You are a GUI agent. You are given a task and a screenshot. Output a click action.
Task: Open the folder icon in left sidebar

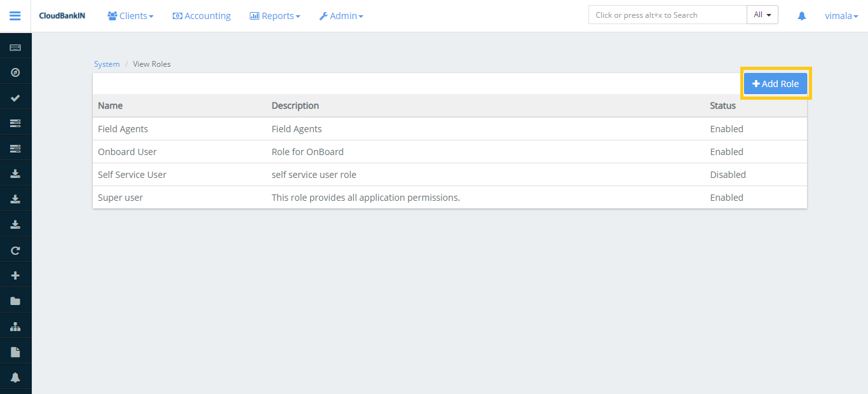pos(15,301)
